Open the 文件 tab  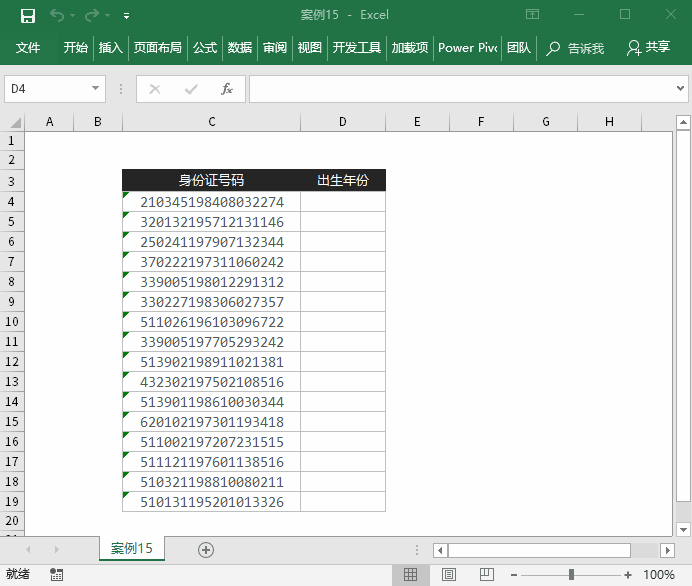(x=27, y=47)
